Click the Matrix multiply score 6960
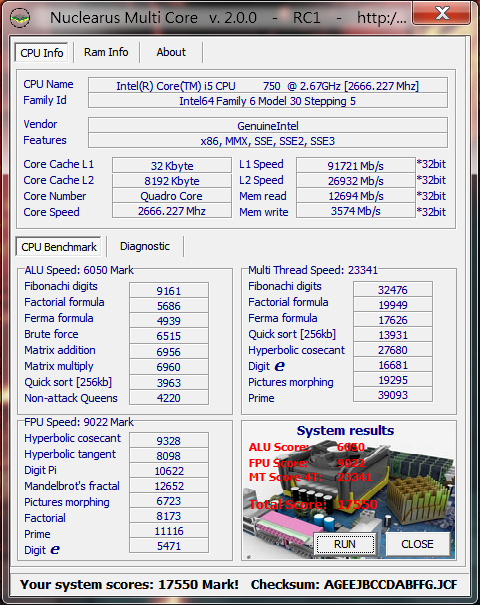Image resolution: width=480 pixels, height=605 pixels. 169,367
